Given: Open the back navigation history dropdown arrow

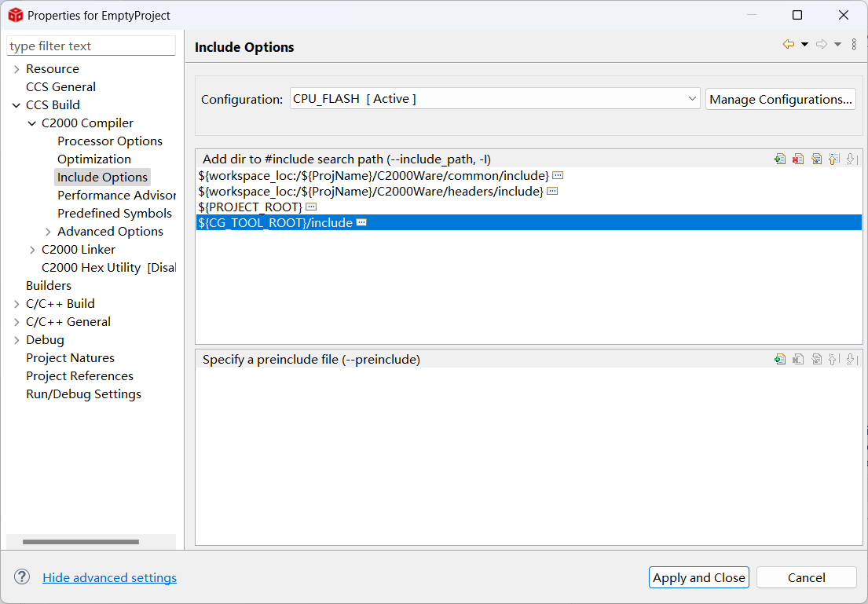Looking at the screenshot, I should (804, 45).
